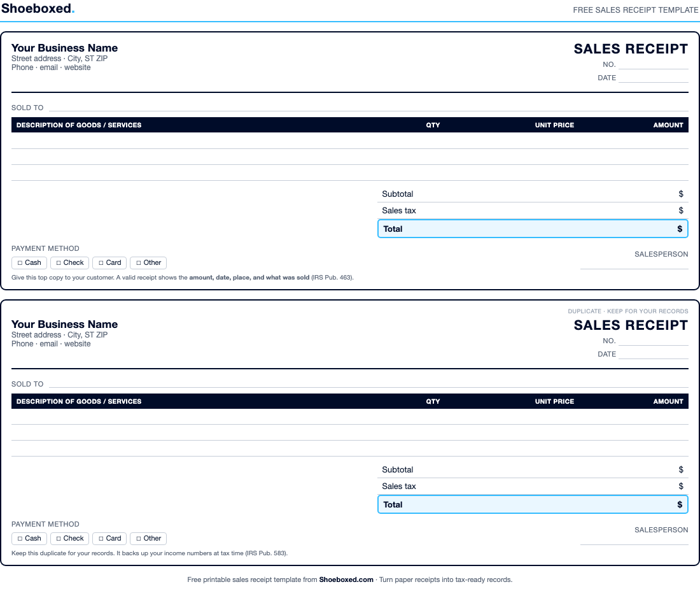
Task: Open the Shoeboxed.com link in the footer
Action: (346, 579)
